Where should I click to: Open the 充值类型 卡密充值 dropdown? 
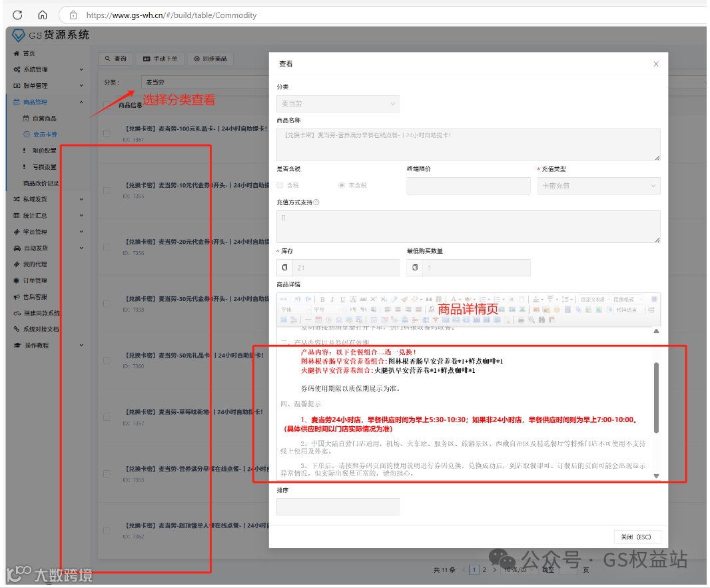point(599,186)
